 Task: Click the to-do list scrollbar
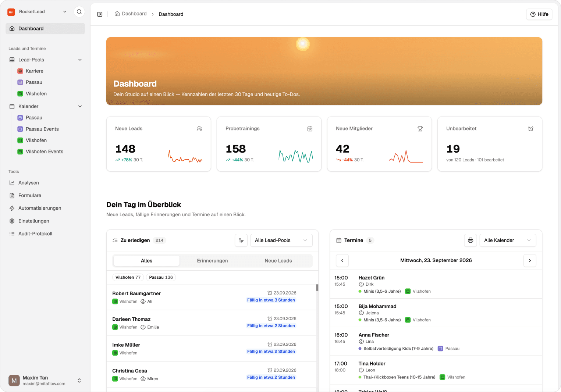tap(317, 288)
